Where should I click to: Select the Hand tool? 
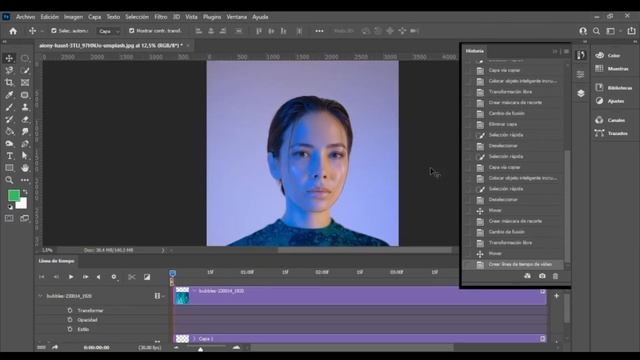pyautogui.click(x=25, y=168)
